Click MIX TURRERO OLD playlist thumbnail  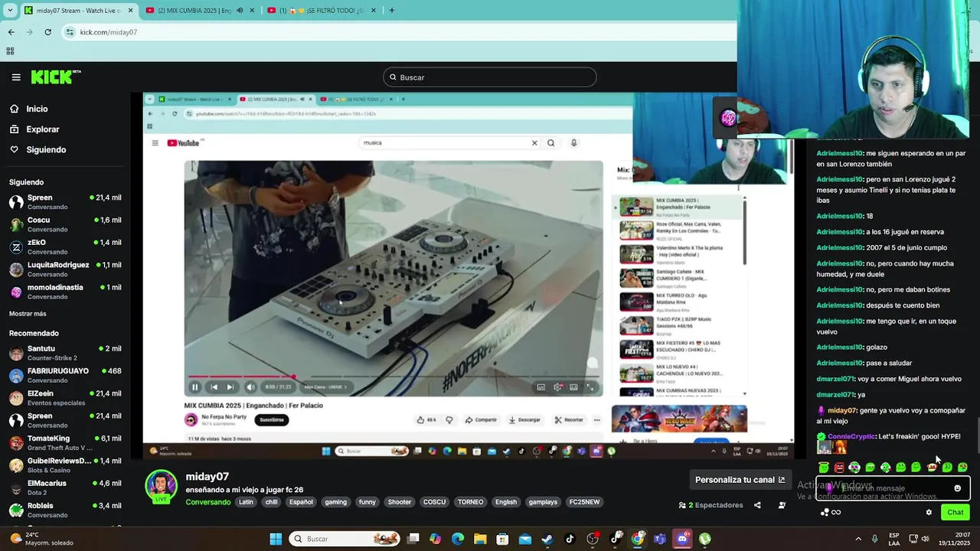tap(636, 302)
